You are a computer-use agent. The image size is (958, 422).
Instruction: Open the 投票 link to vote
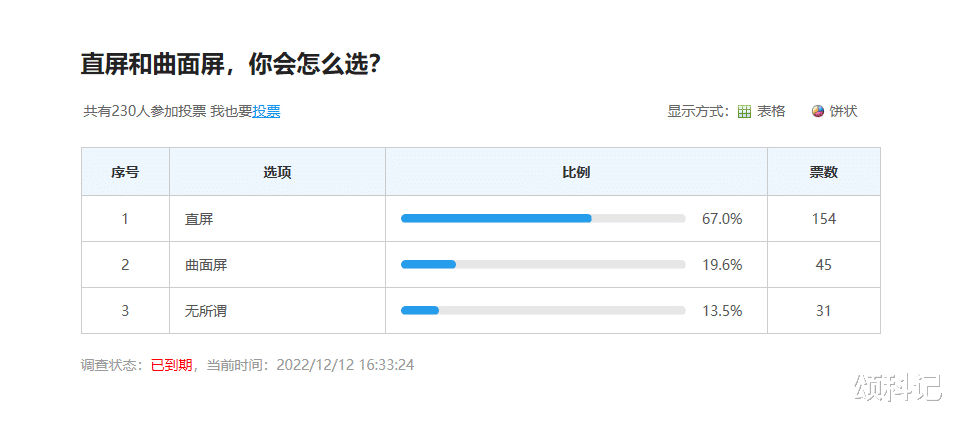pyautogui.click(x=266, y=112)
